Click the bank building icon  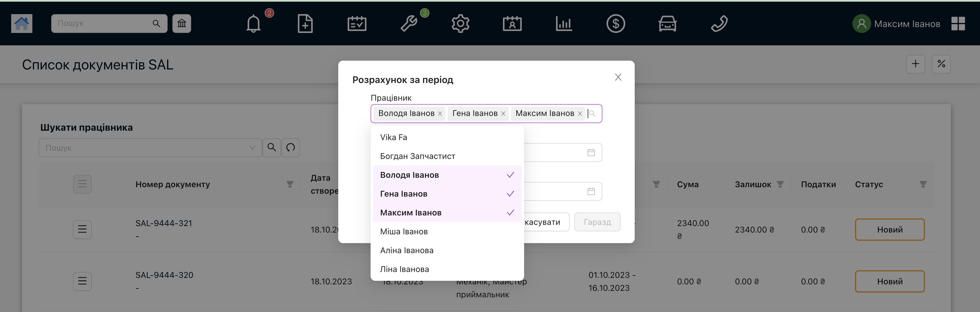click(x=182, y=24)
